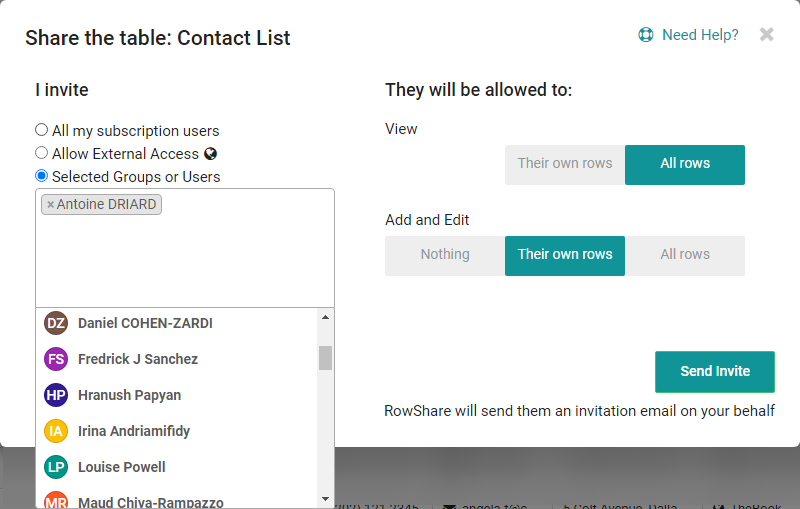Click the Need Help lifebuoy icon

(x=645, y=35)
